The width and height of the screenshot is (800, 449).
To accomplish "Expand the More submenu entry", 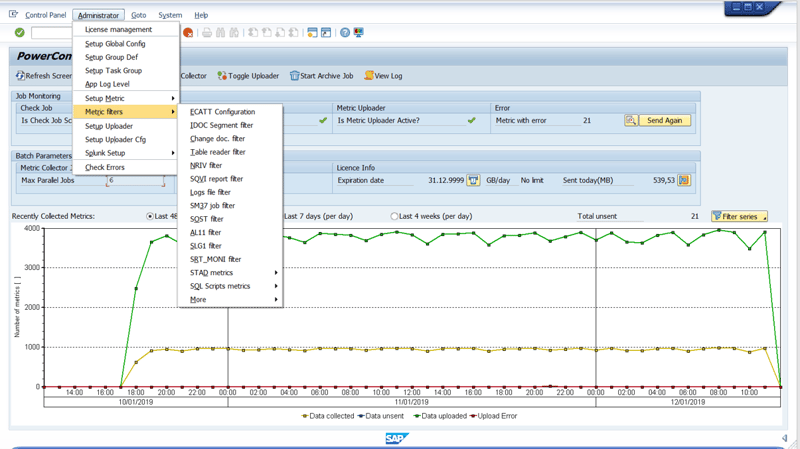I will pyautogui.click(x=230, y=300).
